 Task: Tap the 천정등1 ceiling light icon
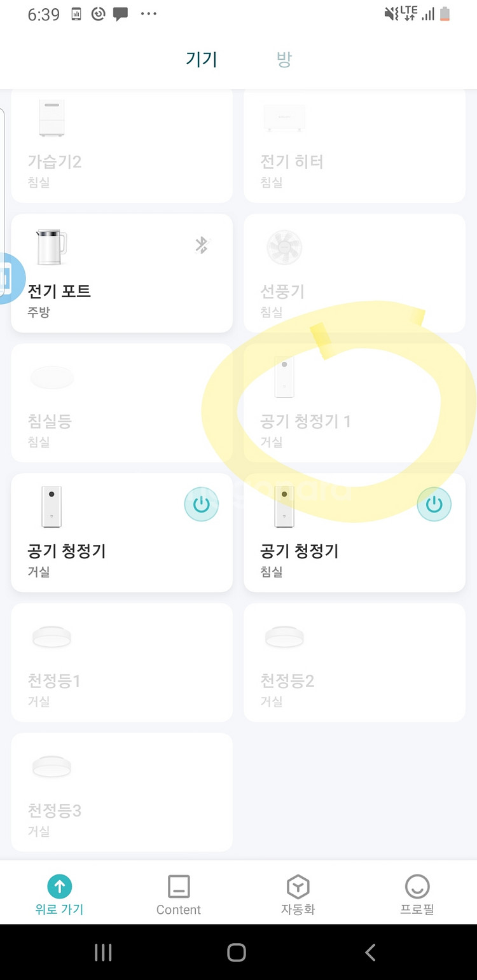click(x=52, y=637)
